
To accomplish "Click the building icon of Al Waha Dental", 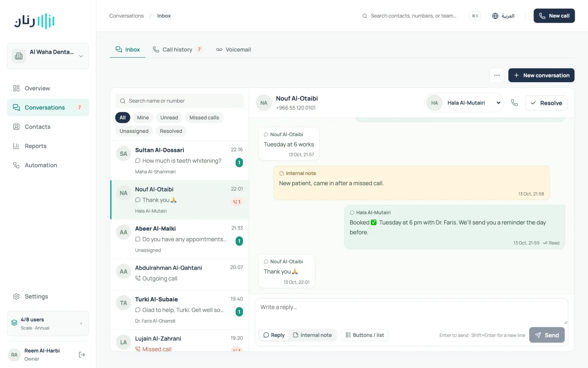I will pyautogui.click(x=19, y=56).
